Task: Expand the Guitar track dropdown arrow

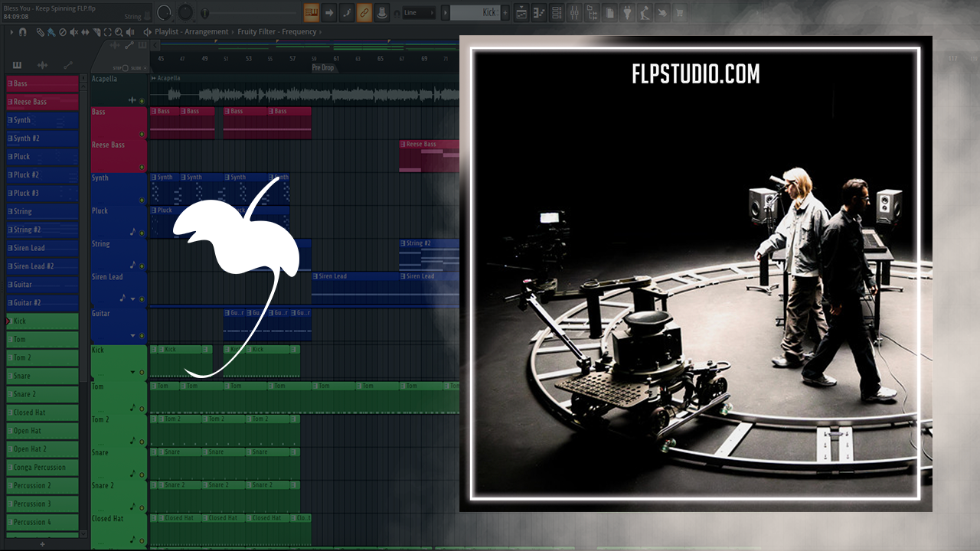Action: click(x=132, y=335)
